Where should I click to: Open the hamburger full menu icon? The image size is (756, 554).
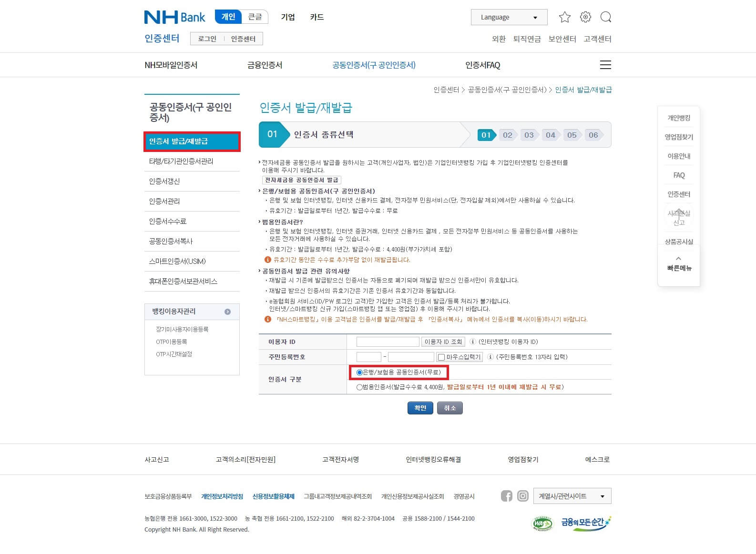[x=605, y=65]
